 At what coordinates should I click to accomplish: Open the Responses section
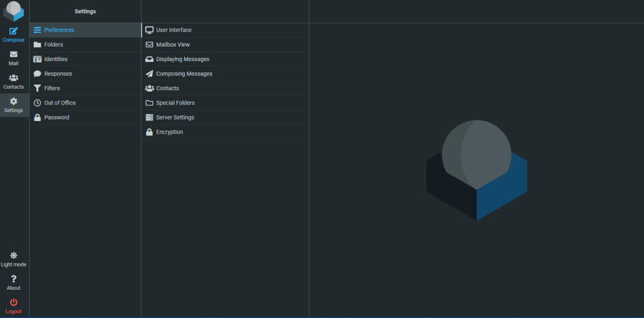click(58, 74)
